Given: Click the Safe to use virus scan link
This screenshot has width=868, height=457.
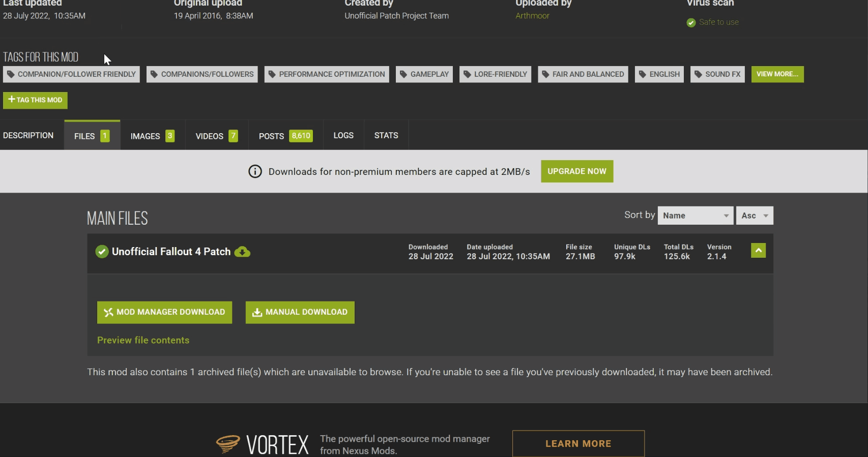Looking at the screenshot, I should [719, 22].
